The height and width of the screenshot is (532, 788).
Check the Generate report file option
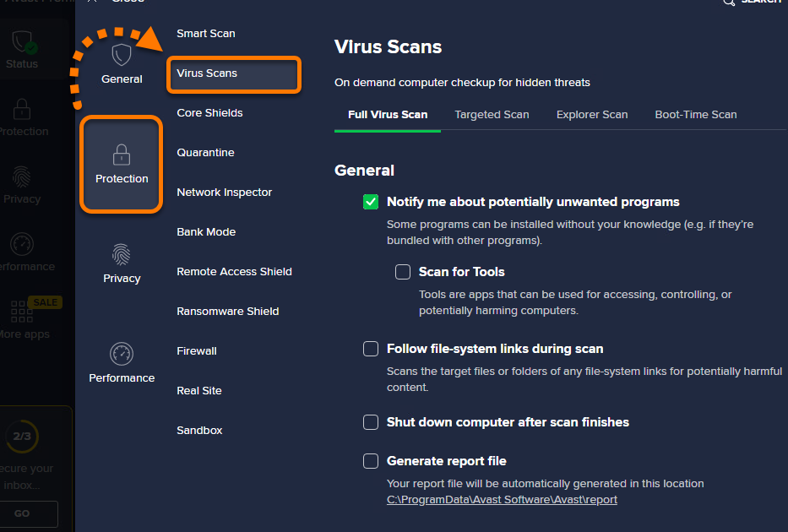point(370,461)
